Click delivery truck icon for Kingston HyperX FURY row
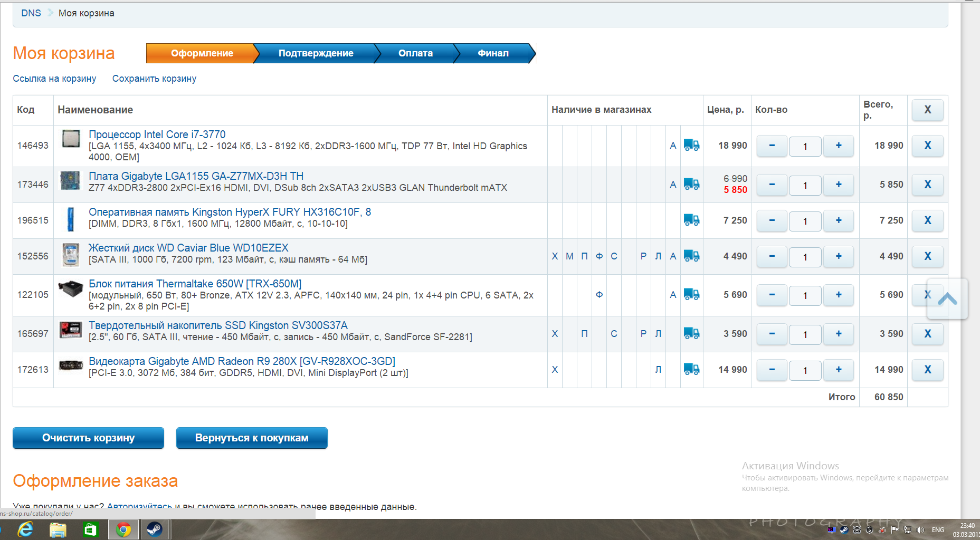Screen dimensions: 980x540 [691, 220]
